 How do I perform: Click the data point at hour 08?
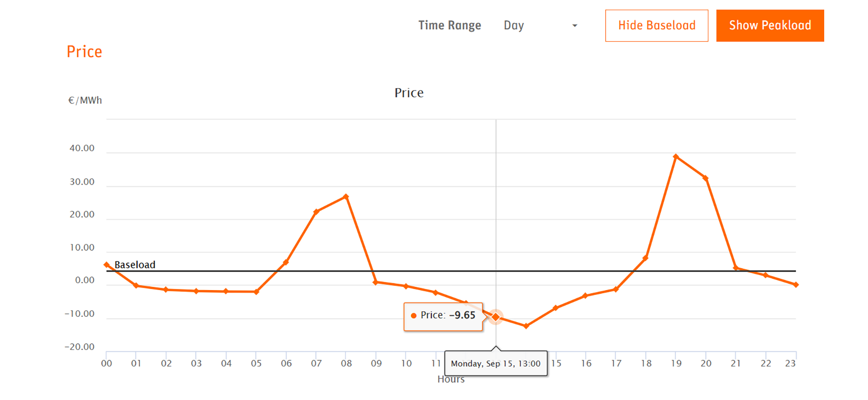tap(346, 197)
